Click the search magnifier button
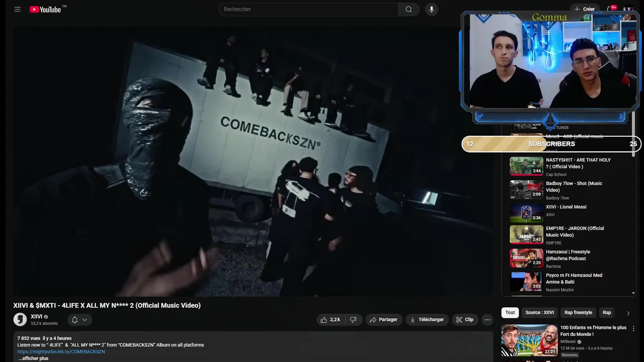The image size is (644, 362). (409, 9)
